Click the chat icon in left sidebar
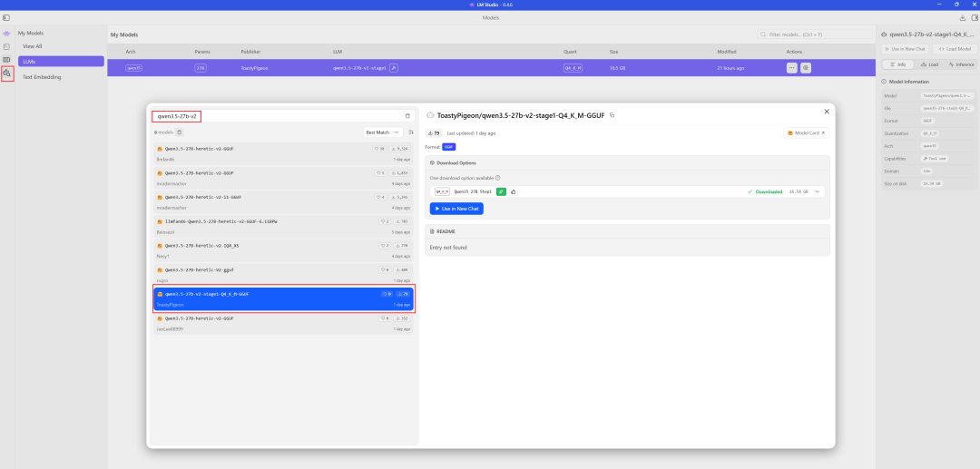The image size is (980, 469). (7, 34)
